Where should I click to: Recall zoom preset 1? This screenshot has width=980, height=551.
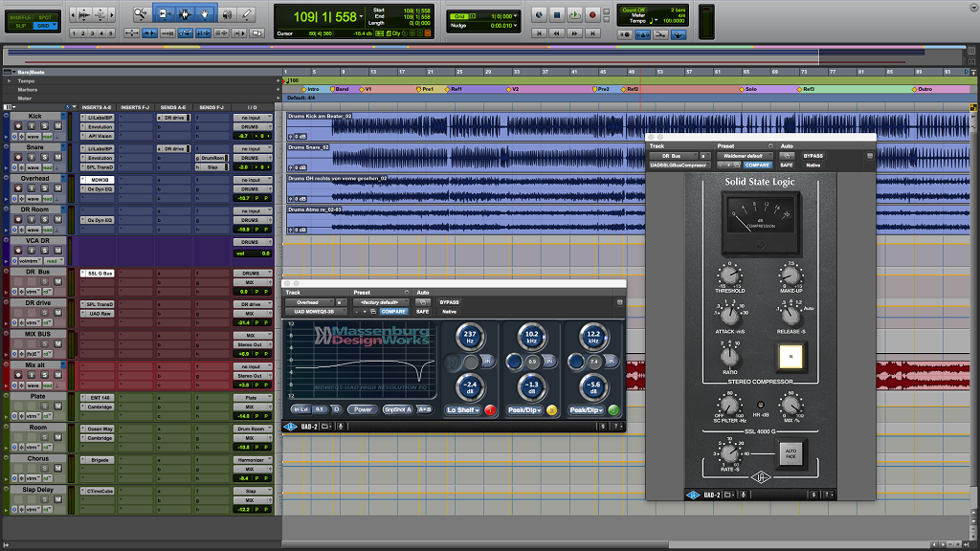pos(74,33)
